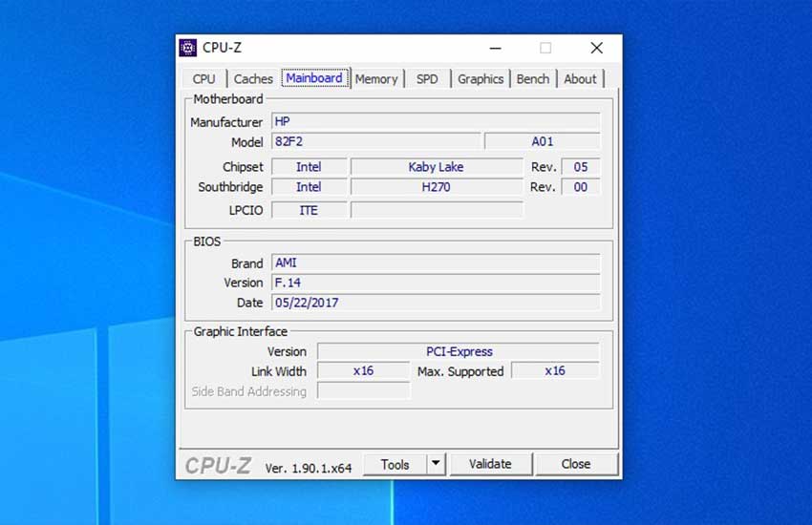Image resolution: width=812 pixels, height=525 pixels.
Task: Click the Southbridge Rev. value 00
Action: [x=581, y=187]
